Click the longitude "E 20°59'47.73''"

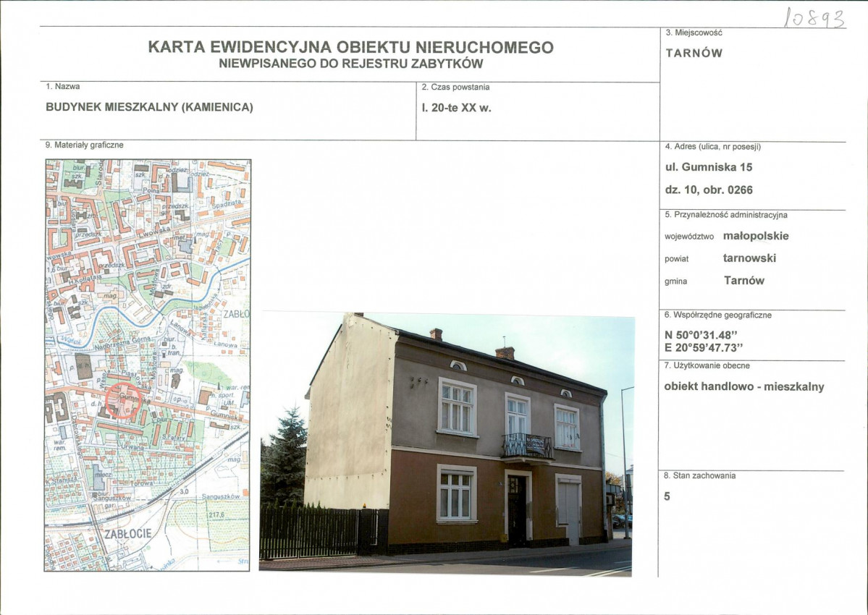coord(704,348)
